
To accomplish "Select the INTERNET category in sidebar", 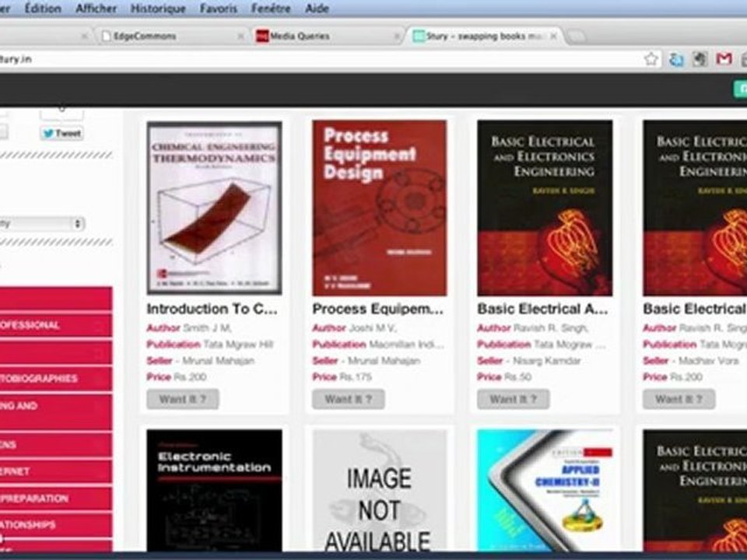I will (x=56, y=471).
